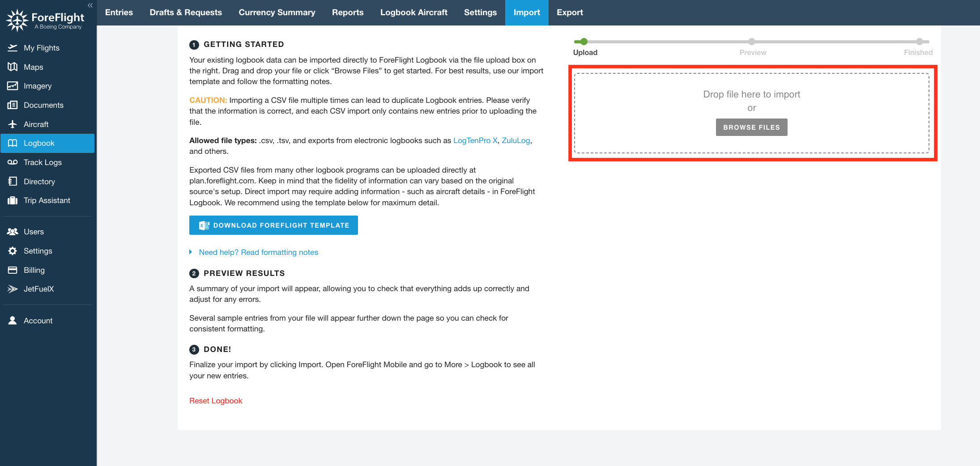The image size is (980, 466).
Task: Click the Documents icon in sidebar
Action: pyautogui.click(x=13, y=105)
